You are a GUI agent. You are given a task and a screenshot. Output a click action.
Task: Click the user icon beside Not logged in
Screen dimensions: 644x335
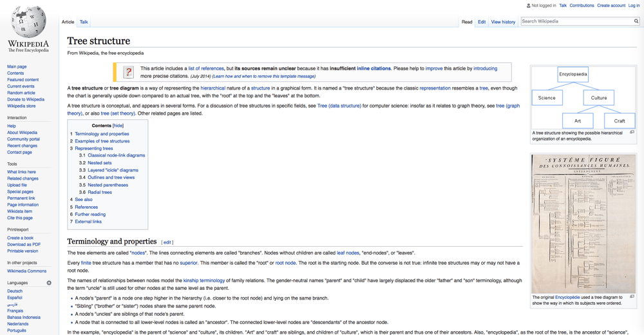pyautogui.click(x=529, y=5)
